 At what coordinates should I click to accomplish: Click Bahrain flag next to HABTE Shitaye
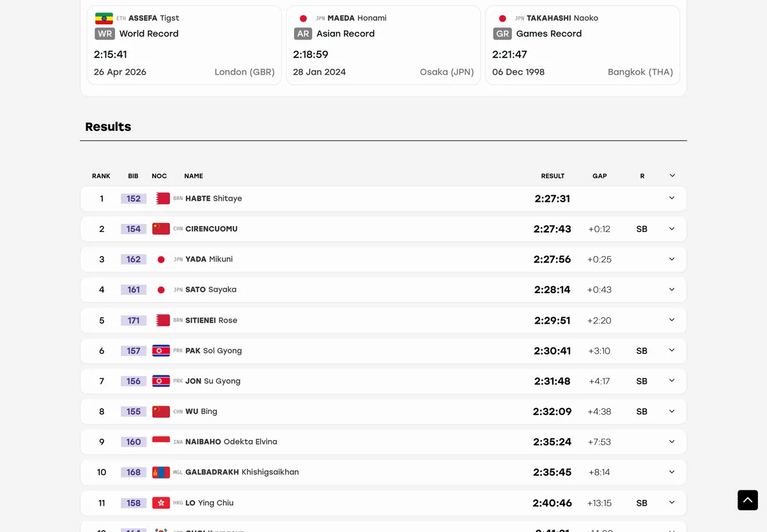click(161, 199)
